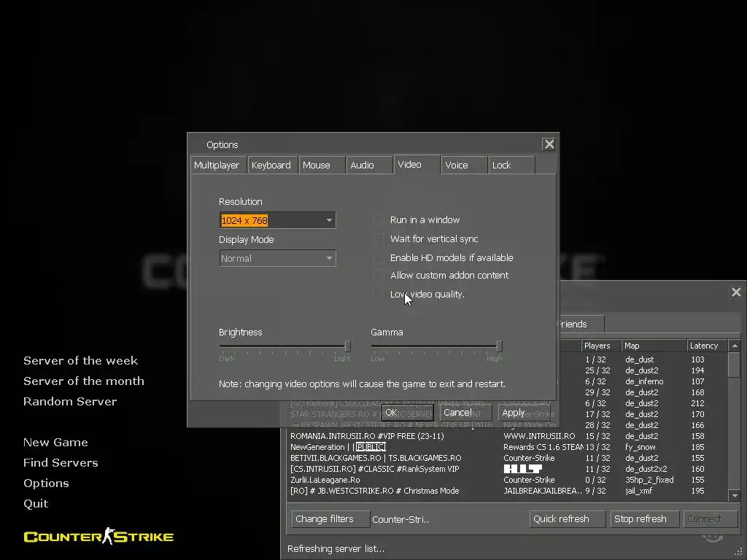Enable Low video quality checkbox
Image resolution: width=747 pixels, height=560 pixels.
(379, 295)
